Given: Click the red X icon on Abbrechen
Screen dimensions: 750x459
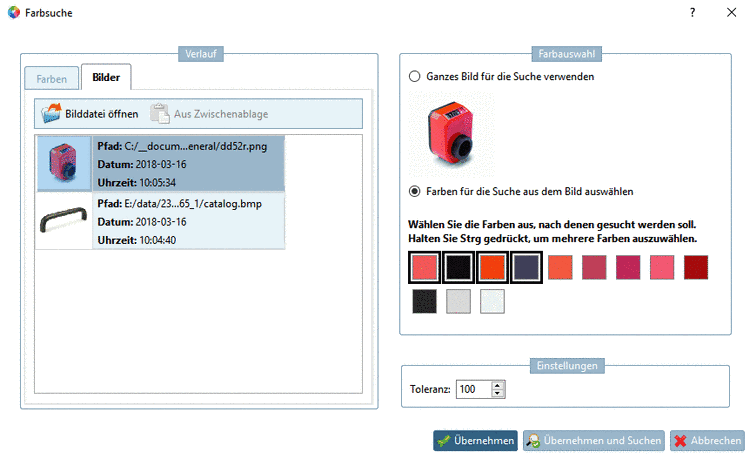Looking at the screenshot, I should (680, 440).
